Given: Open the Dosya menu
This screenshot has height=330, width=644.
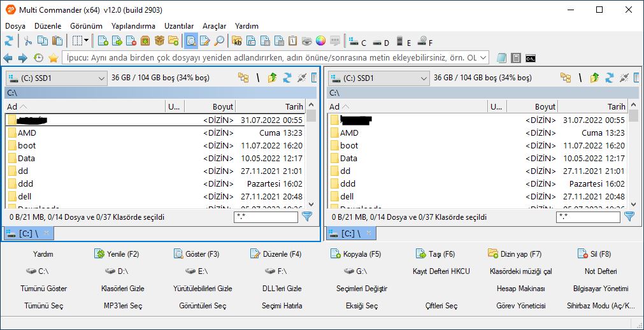Looking at the screenshot, I should [x=15, y=26].
